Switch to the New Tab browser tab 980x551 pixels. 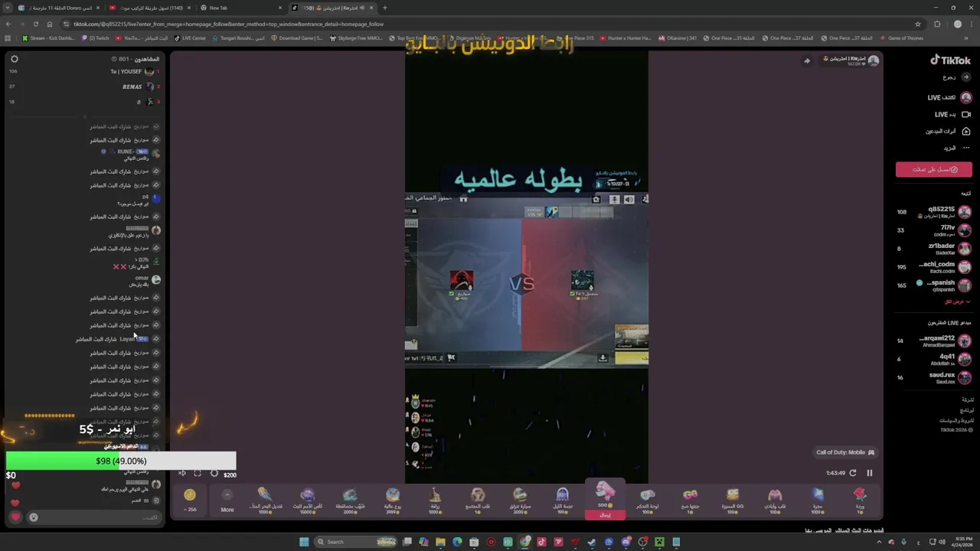tap(240, 8)
